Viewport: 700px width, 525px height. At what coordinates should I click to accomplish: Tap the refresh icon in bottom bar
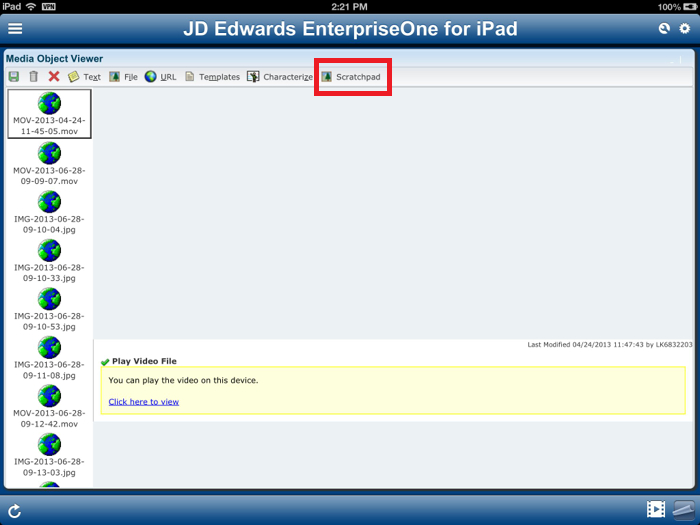[15, 511]
